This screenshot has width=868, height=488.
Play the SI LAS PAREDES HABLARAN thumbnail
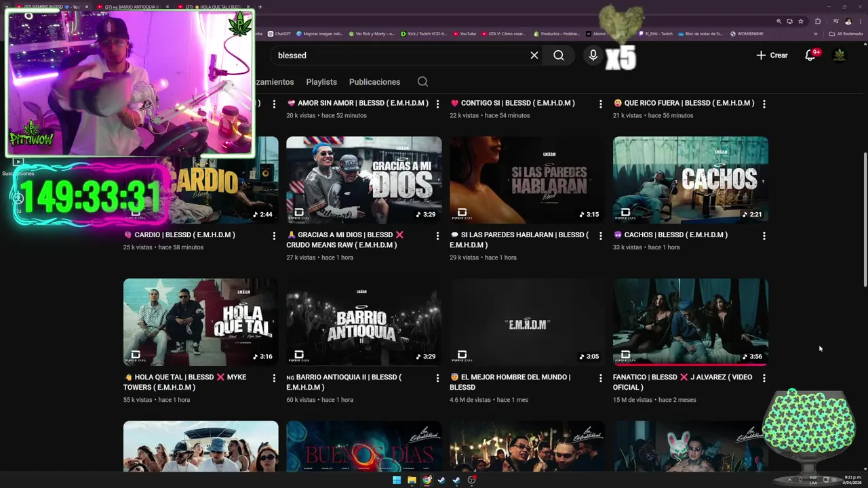[527, 180]
